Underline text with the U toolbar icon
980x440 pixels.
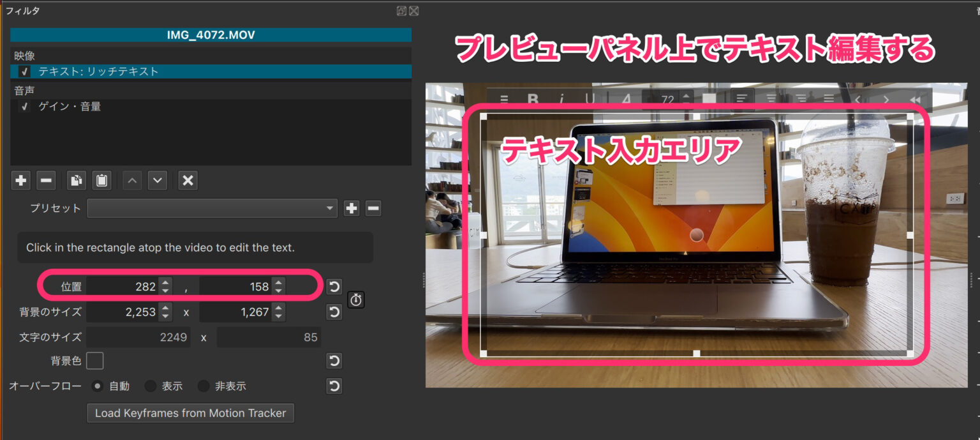591,97
